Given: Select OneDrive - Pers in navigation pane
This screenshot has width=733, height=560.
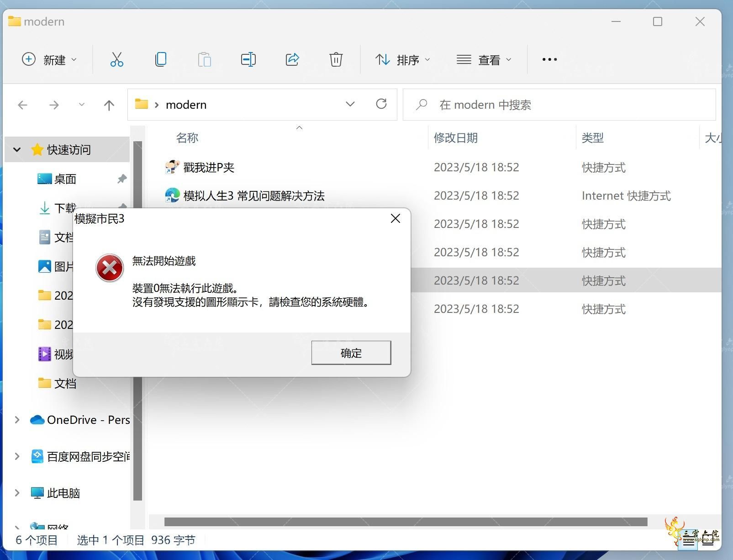Looking at the screenshot, I should click(x=80, y=420).
